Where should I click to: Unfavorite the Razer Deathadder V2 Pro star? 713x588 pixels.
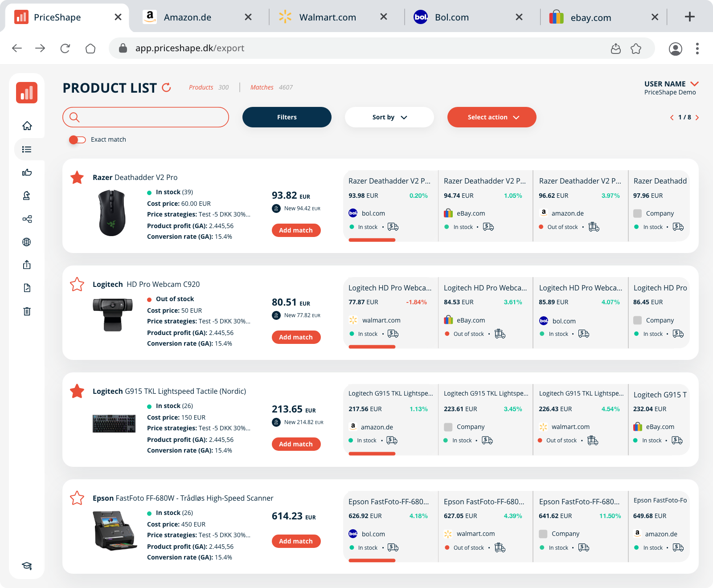tap(77, 177)
